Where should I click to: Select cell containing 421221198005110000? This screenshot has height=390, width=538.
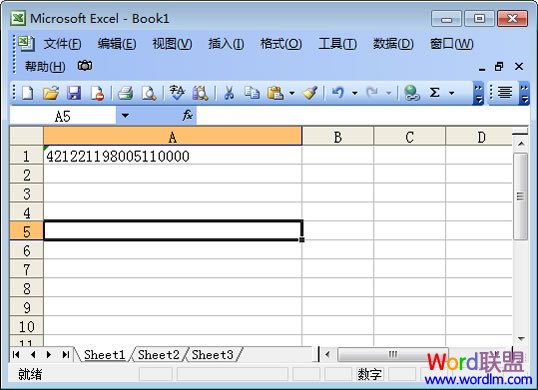(173, 156)
